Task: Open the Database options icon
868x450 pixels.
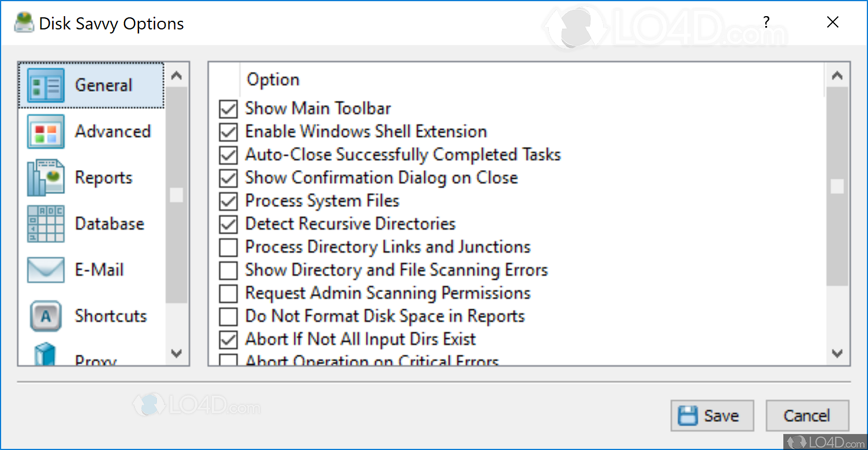Action: tap(45, 224)
